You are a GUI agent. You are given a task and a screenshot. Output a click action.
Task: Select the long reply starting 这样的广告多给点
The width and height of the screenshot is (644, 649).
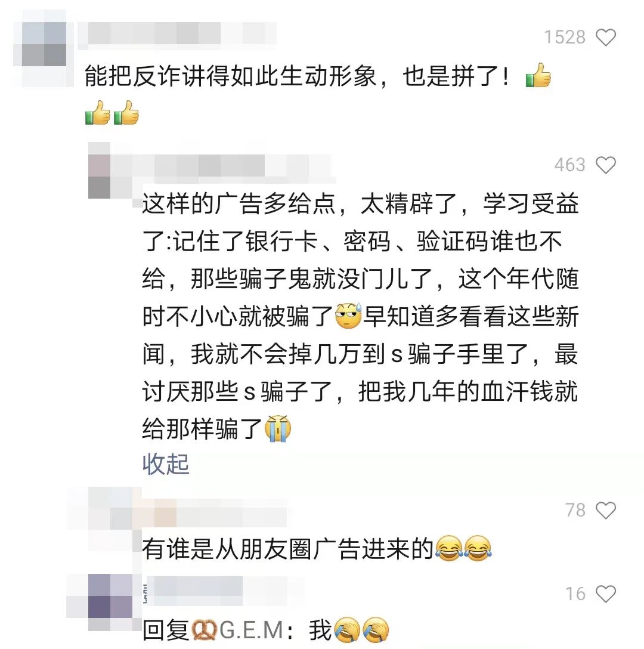(x=360, y=317)
